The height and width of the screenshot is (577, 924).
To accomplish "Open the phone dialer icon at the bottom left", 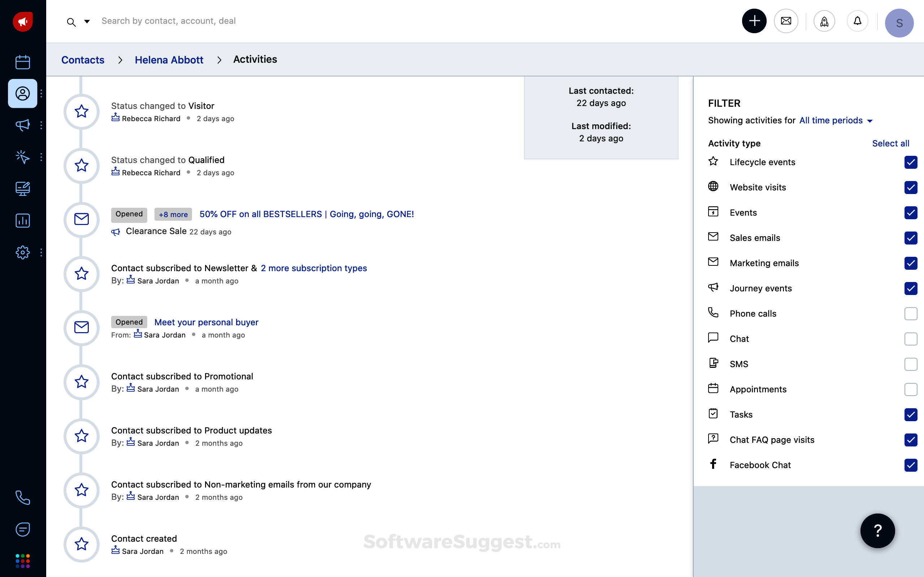I will coord(22,498).
